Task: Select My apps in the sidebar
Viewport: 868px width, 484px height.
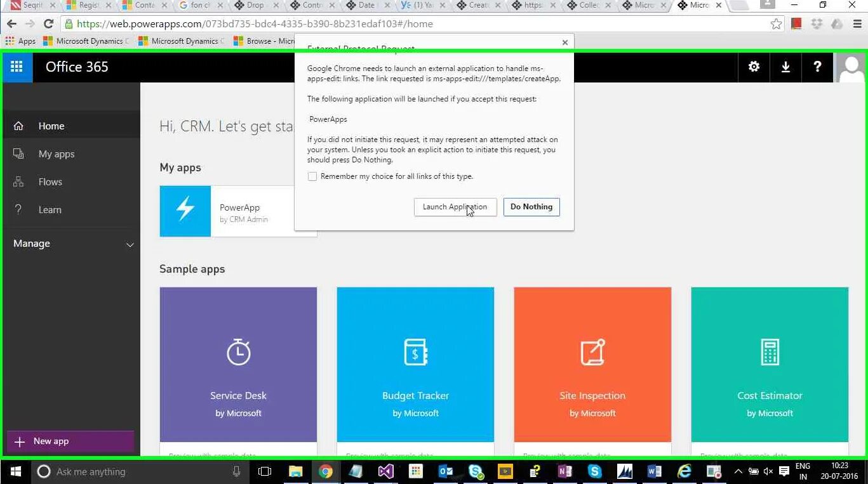Action: (x=71, y=154)
